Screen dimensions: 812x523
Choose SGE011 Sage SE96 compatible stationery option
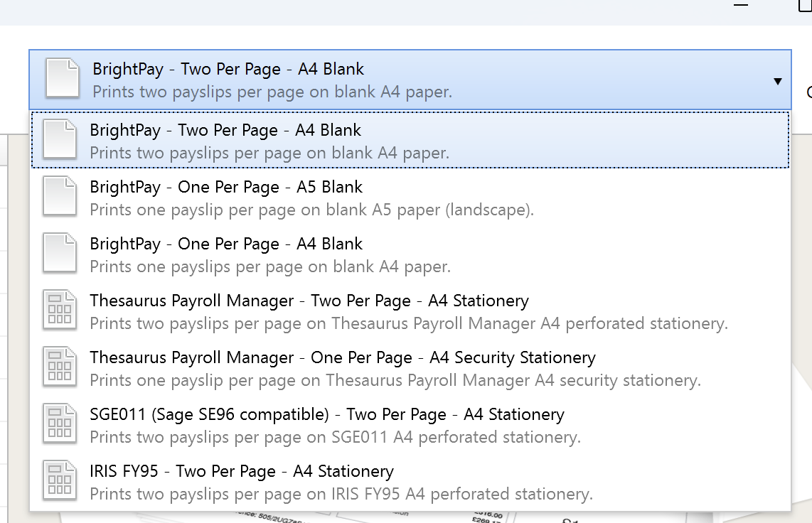point(410,424)
